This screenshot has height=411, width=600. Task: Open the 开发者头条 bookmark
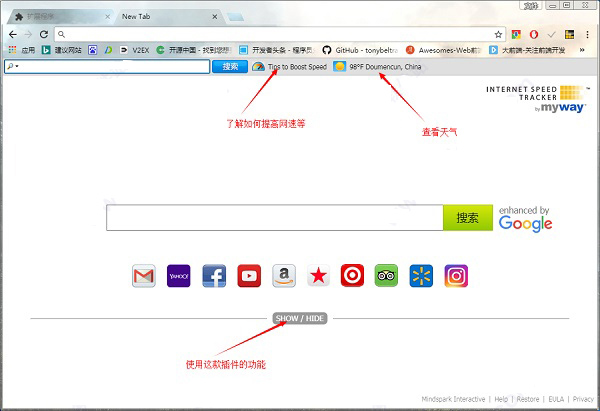coord(277,50)
